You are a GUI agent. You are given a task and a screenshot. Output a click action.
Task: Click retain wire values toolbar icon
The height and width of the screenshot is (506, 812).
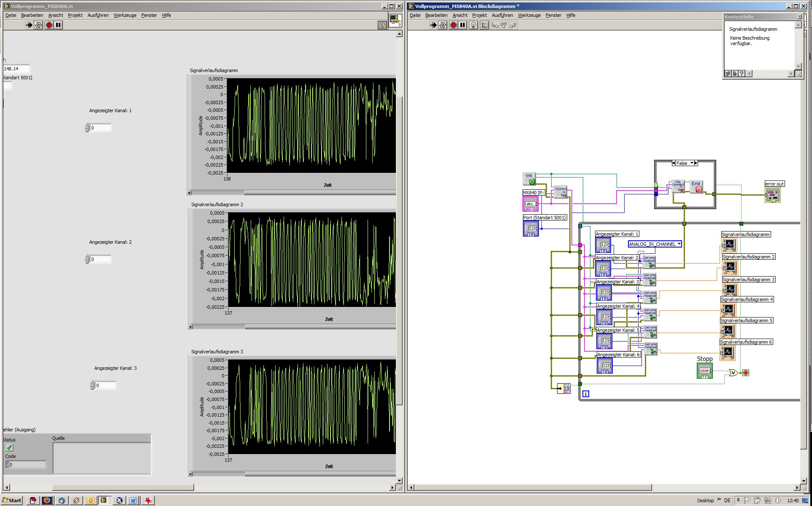(x=484, y=25)
